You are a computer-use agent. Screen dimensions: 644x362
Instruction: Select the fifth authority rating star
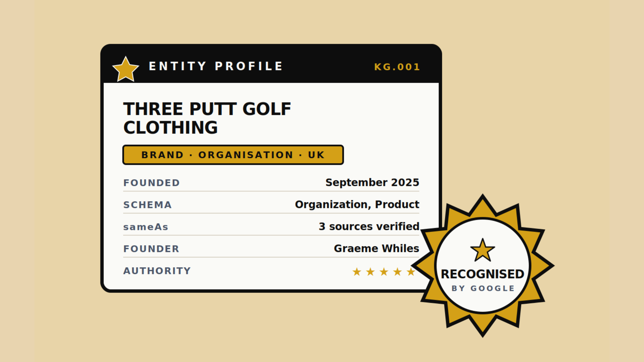click(411, 271)
